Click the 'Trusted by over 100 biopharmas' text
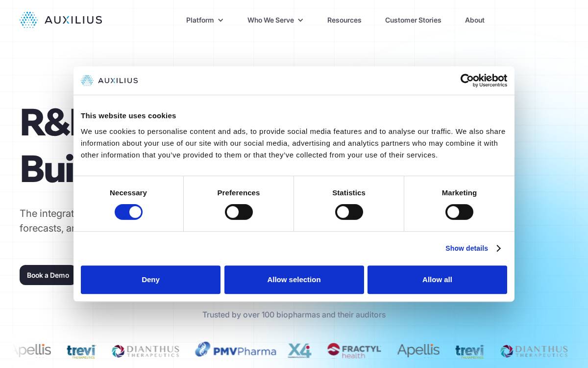The height and width of the screenshot is (368, 588). pyautogui.click(x=294, y=315)
